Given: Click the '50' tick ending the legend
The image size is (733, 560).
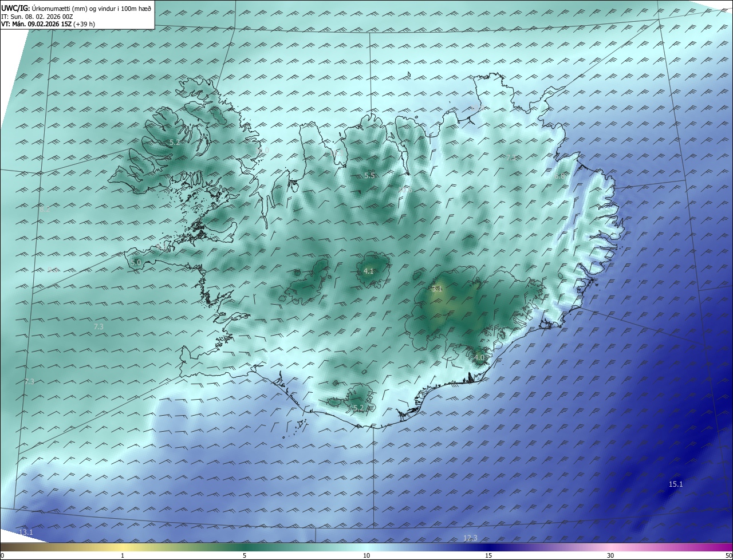Looking at the screenshot, I should click(728, 556).
